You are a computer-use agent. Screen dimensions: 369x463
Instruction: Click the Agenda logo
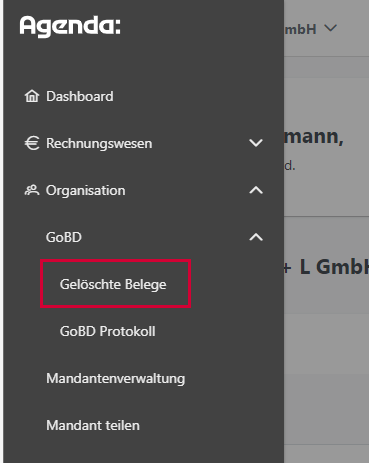pos(70,26)
